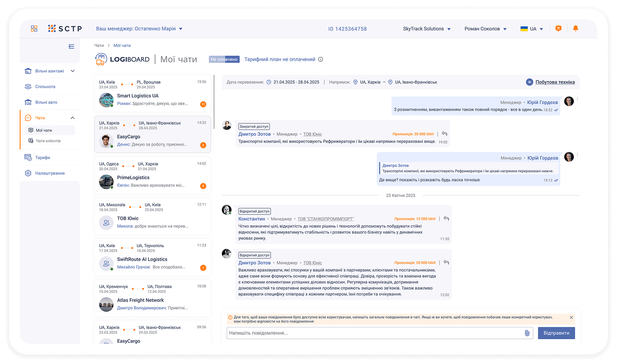Collapse the sidebar with the menu icon
Screen dimensions: 617x364
click(71, 46)
